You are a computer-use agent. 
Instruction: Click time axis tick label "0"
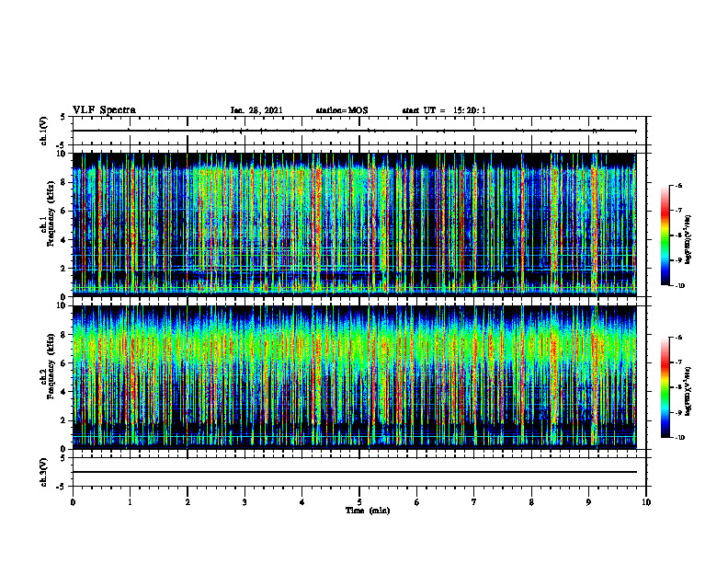click(x=73, y=502)
